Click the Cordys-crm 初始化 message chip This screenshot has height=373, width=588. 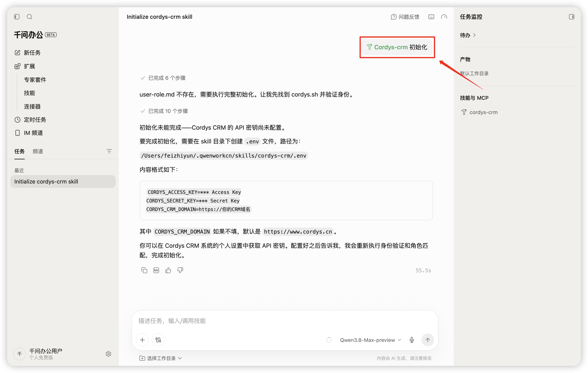pos(397,47)
